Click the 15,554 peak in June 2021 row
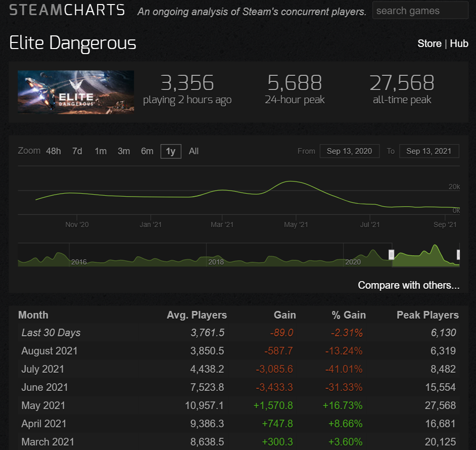 [441, 387]
